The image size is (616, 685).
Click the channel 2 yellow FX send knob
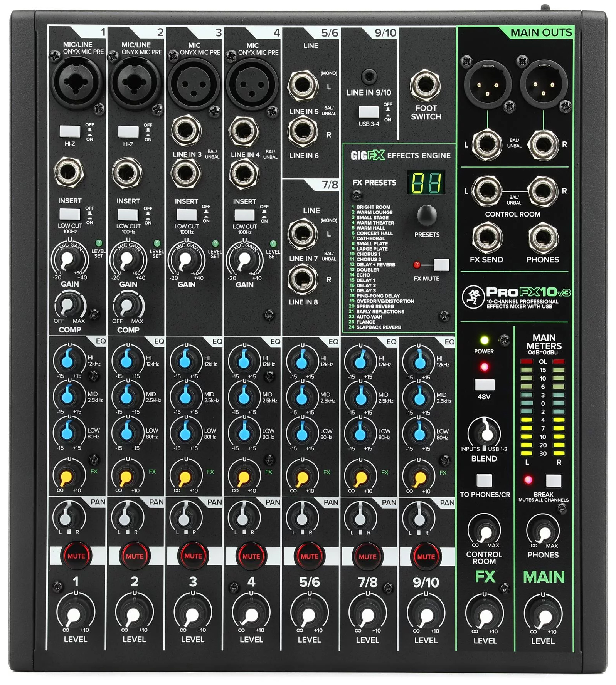[x=126, y=477]
